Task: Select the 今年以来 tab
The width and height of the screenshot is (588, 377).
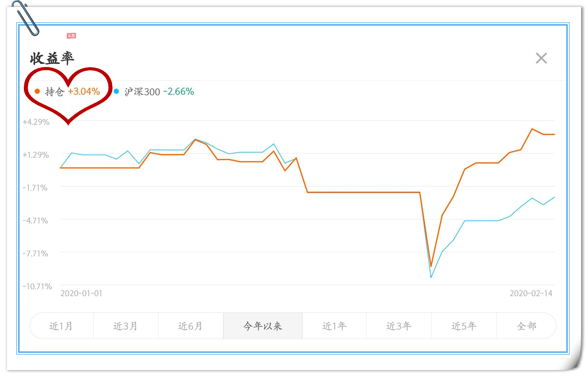Action: (262, 326)
